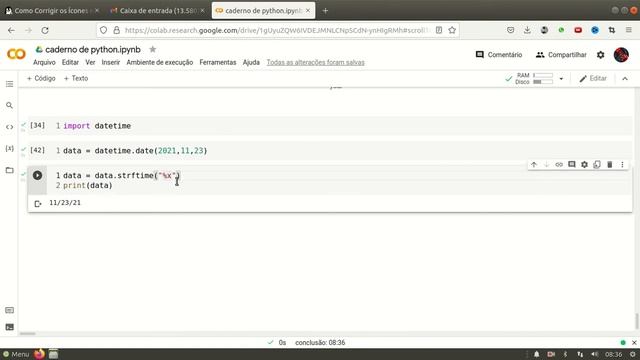Click volume icon in system tray
640x360 pixels.
(594, 354)
